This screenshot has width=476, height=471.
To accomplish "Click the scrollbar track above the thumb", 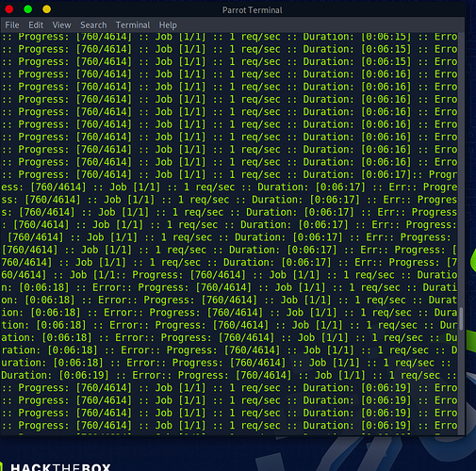I will [x=461, y=170].
